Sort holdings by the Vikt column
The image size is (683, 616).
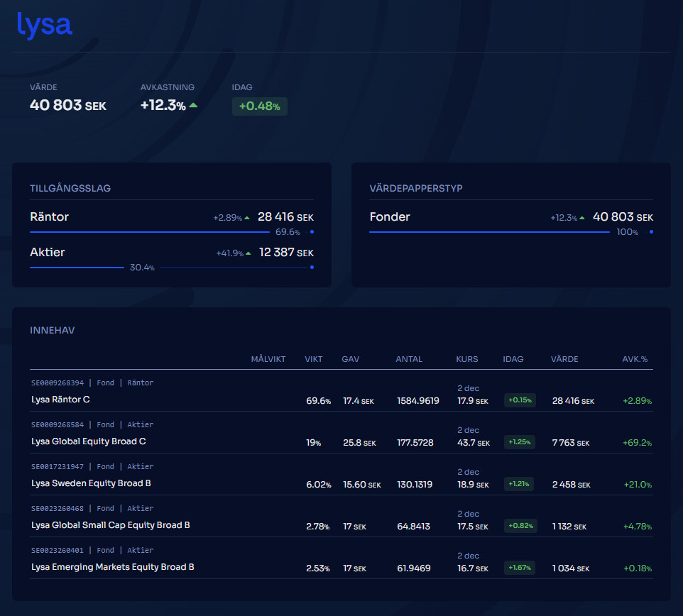click(313, 359)
